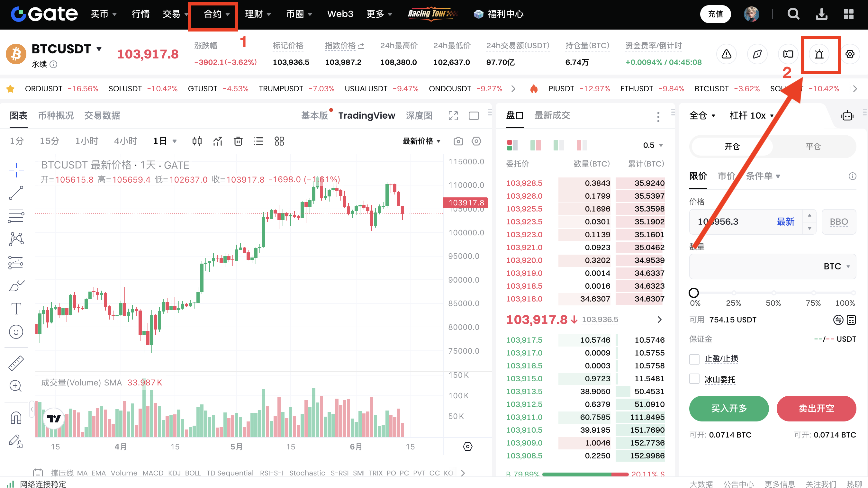This screenshot has height=488, width=868.
Task: Switch to the 最新成交 tab
Action: 552,115
